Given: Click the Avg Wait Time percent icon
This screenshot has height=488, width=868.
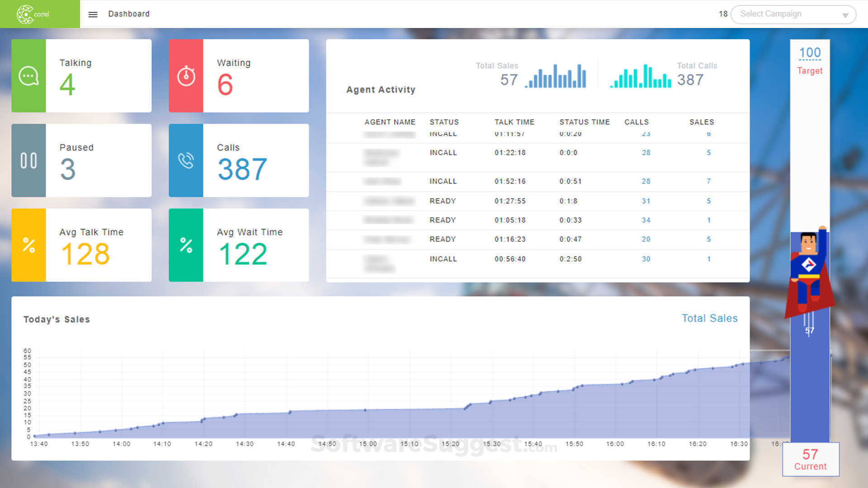Looking at the screenshot, I should click(x=186, y=245).
